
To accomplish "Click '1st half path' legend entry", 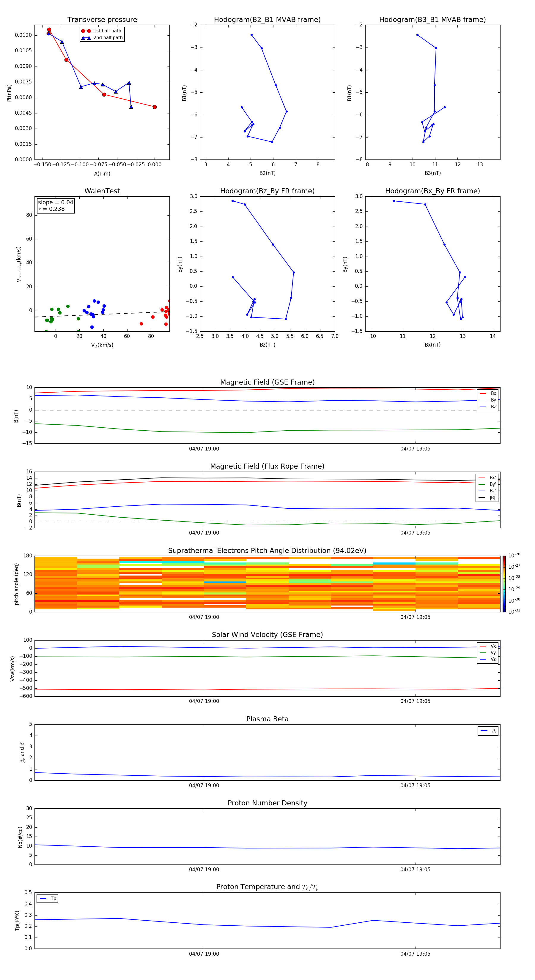I will pos(101,31).
